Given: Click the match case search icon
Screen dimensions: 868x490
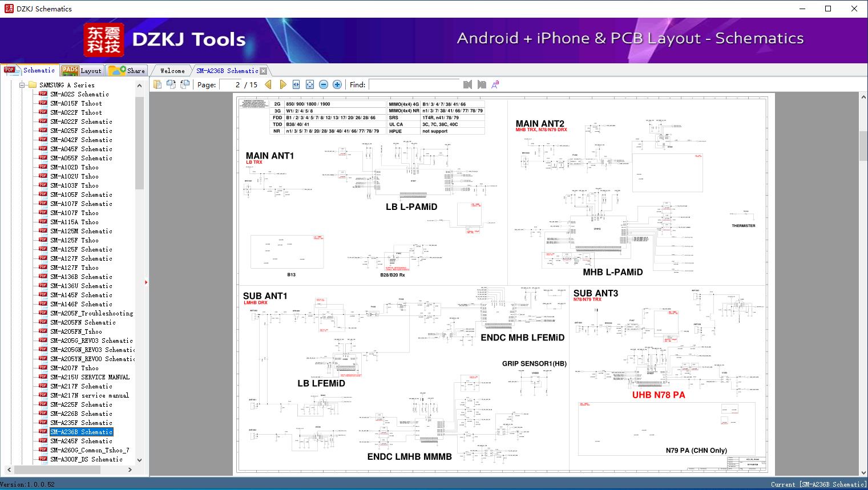Looking at the screenshot, I should point(495,84).
